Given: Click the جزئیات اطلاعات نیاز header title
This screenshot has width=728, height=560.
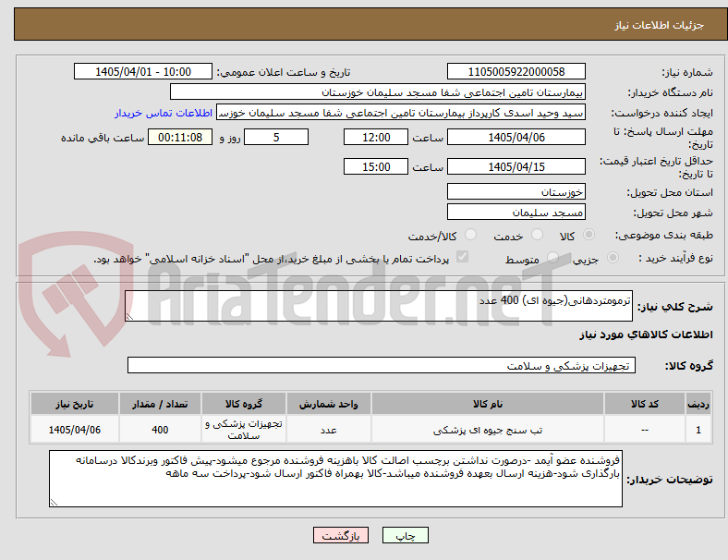Looking at the screenshot, I should (660, 25).
